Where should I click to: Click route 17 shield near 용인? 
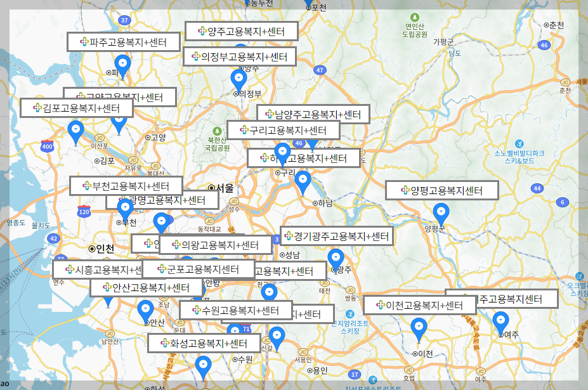pyautogui.click(x=355, y=374)
